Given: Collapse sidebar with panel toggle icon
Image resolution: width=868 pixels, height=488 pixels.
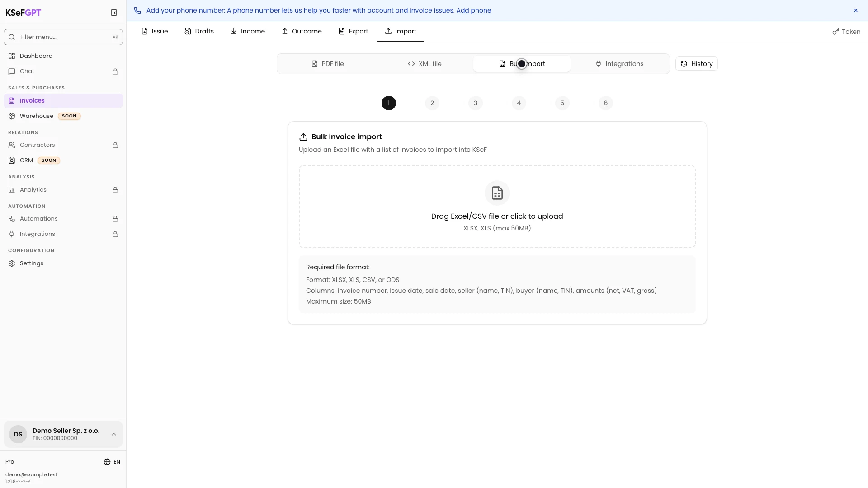Looking at the screenshot, I should pyautogui.click(x=114, y=13).
